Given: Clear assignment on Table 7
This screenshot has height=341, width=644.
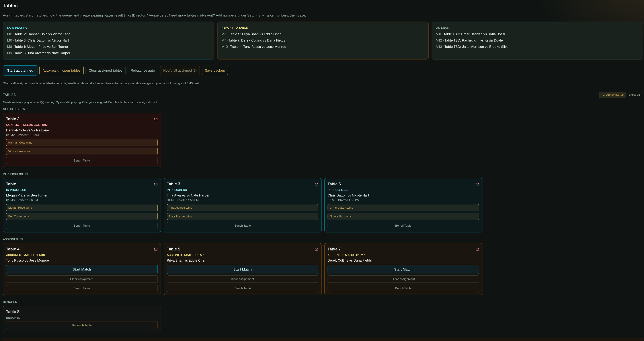Looking at the screenshot, I should point(403,279).
